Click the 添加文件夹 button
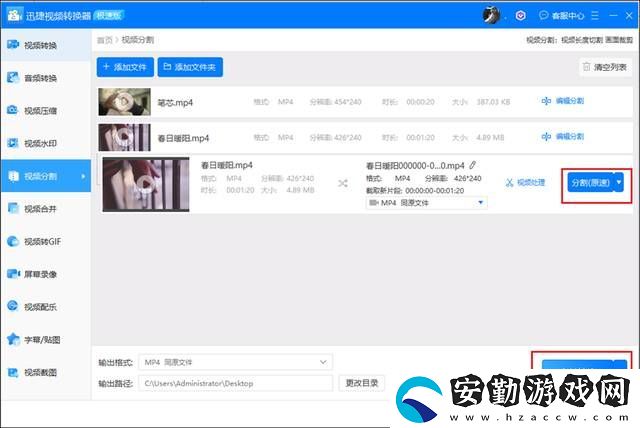This screenshot has height=428, width=640. pyautogui.click(x=190, y=67)
